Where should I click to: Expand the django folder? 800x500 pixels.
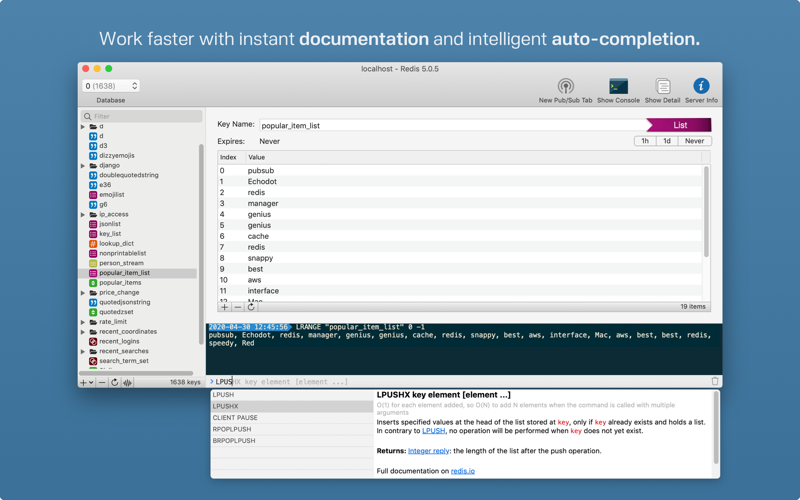[83, 166]
